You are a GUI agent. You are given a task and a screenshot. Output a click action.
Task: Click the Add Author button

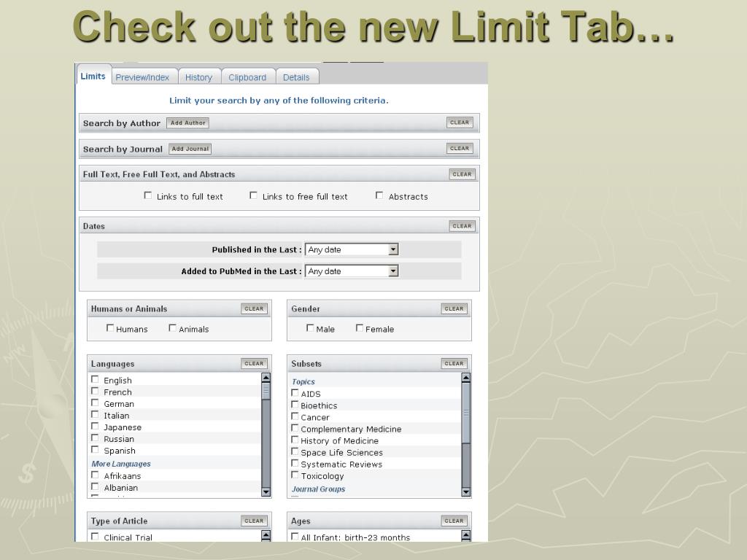(x=187, y=122)
